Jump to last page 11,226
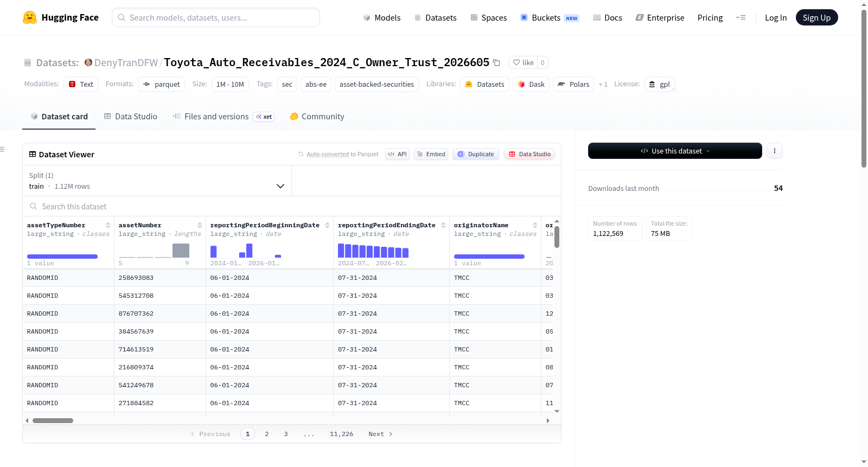 [341, 434]
